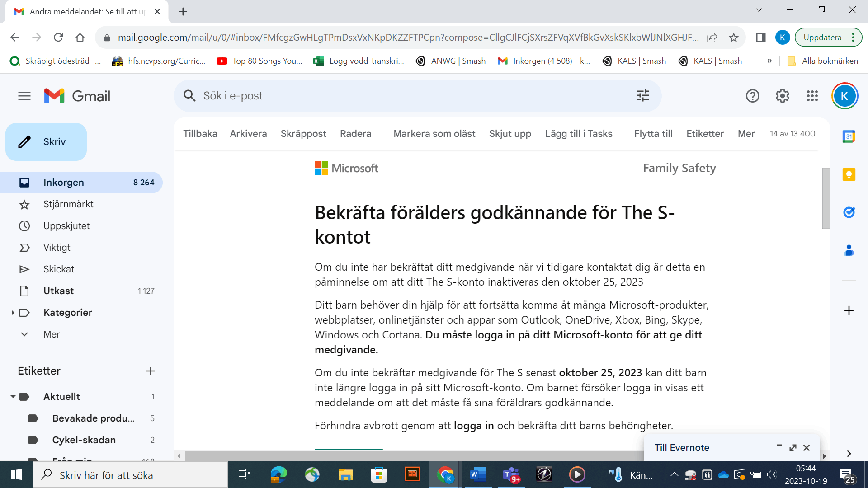Click the vertical message scrollbar

tap(826, 199)
